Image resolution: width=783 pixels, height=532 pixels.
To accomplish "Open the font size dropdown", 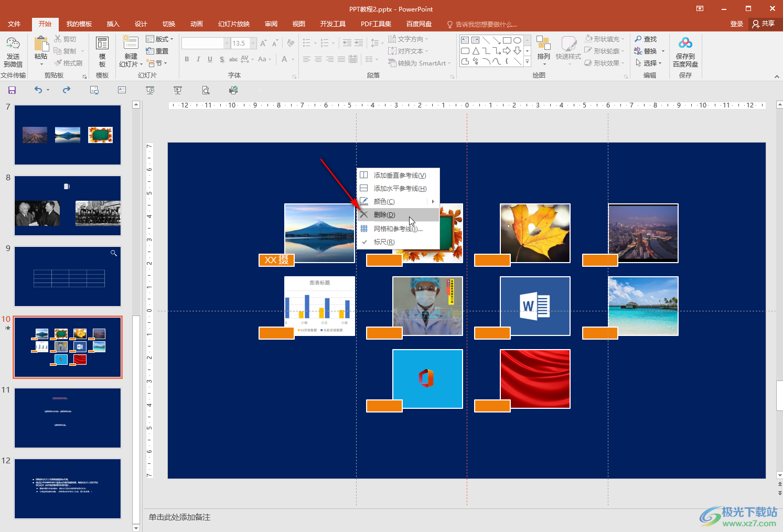I will pyautogui.click(x=253, y=44).
